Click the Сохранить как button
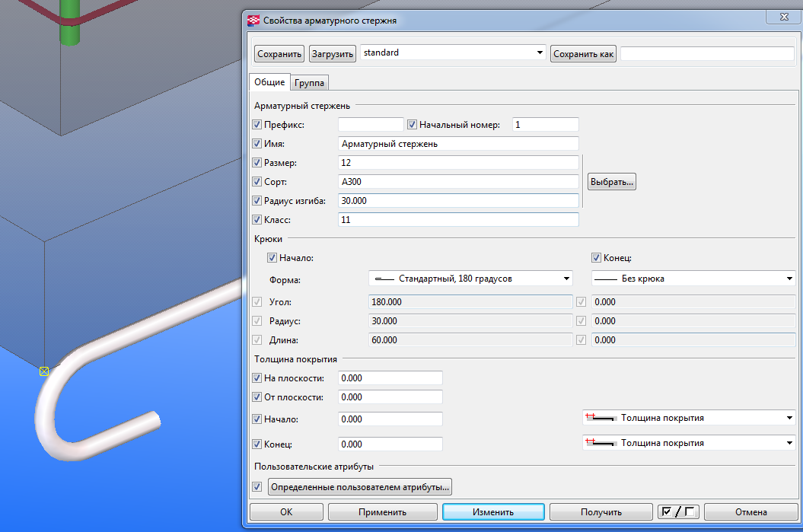803x532 pixels. pyautogui.click(x=583, y=54)
